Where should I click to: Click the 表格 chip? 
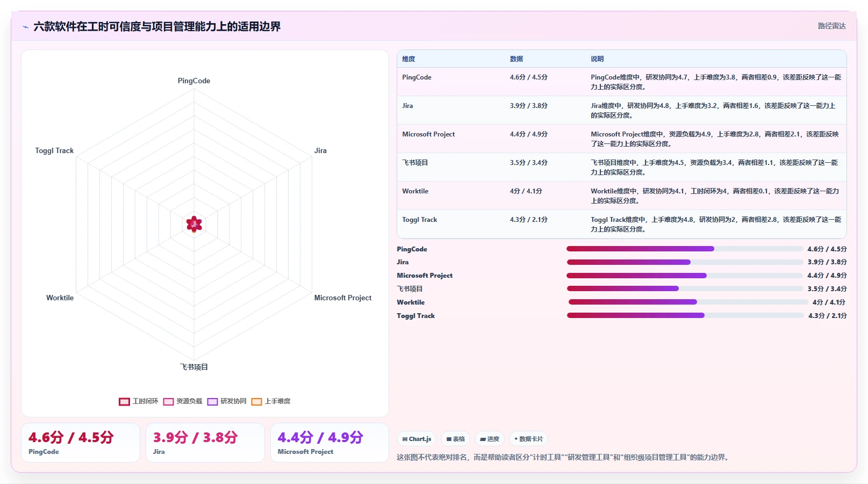click(x=455, y=439)
